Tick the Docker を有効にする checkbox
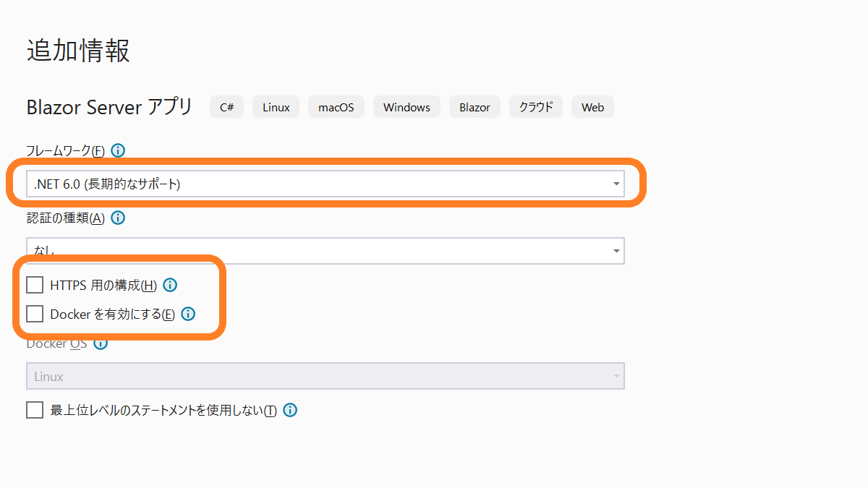 click(x=35, y=314)
